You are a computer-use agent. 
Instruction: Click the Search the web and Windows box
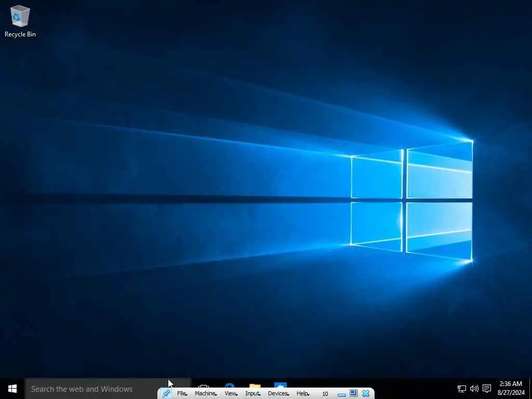pos(108,389)
